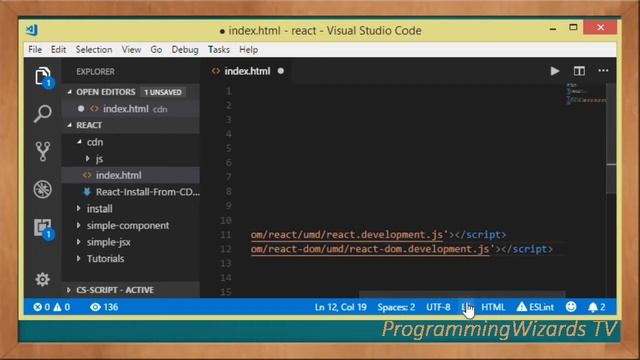Open the Help menu
The width and height of the screenshot is (640, 360).
(249, 49)
